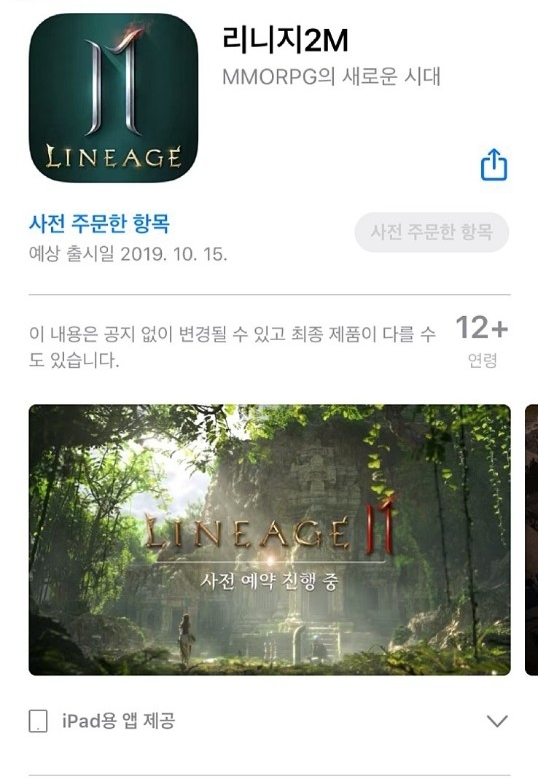Tap the 리니지2M app title
This screenshot has height=780, width=538.
[285, 40]
